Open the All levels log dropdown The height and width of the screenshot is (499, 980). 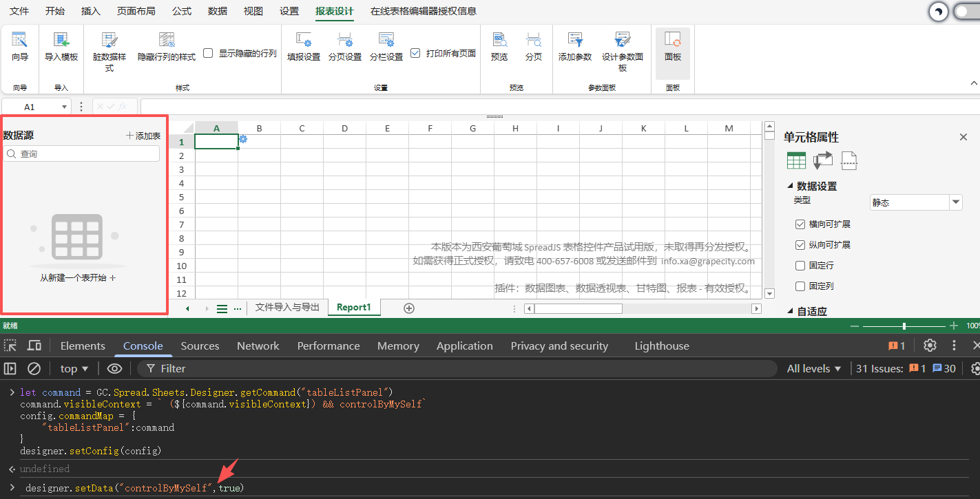(x=814, y=368)
